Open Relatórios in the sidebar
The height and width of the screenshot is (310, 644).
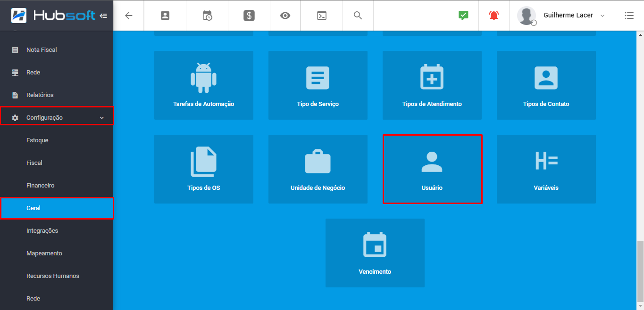[40, 95]
